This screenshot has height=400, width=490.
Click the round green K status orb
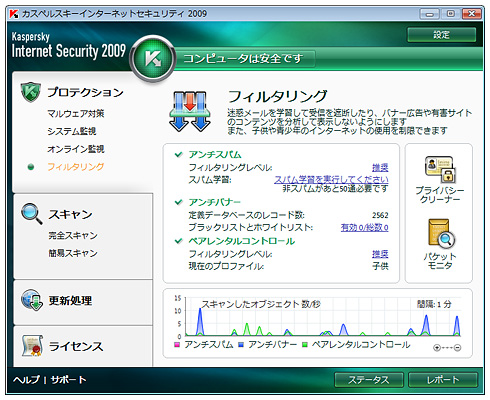153,58
